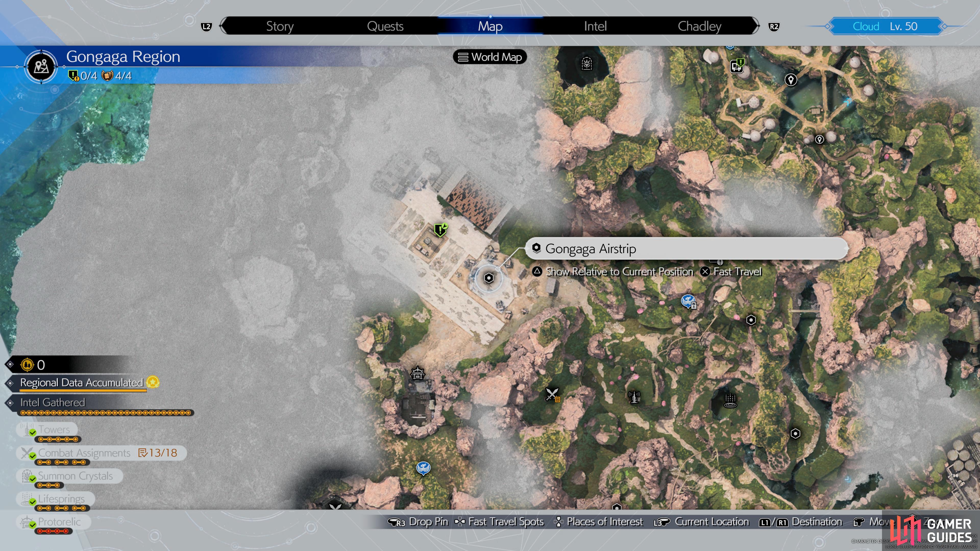Toggle the Towers filter
Viewport: 980px width, 551px height.
tap(47, 430)
